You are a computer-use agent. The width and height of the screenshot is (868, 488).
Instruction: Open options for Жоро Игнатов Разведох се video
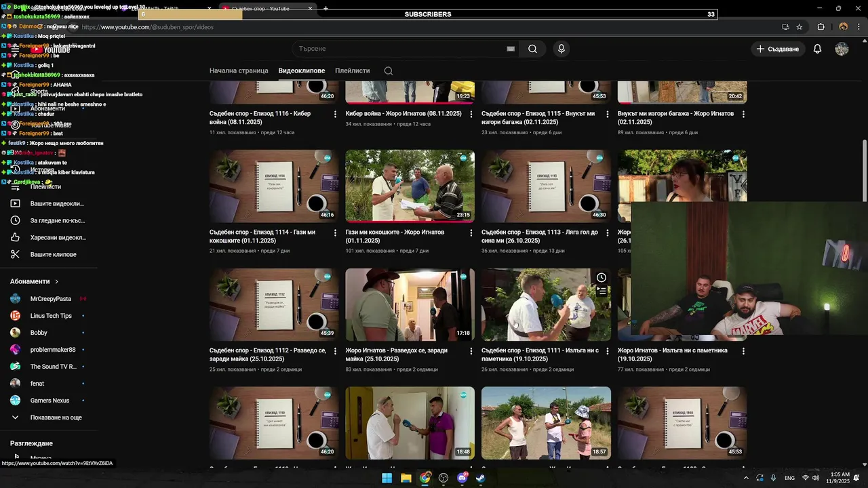pos(471,352)
